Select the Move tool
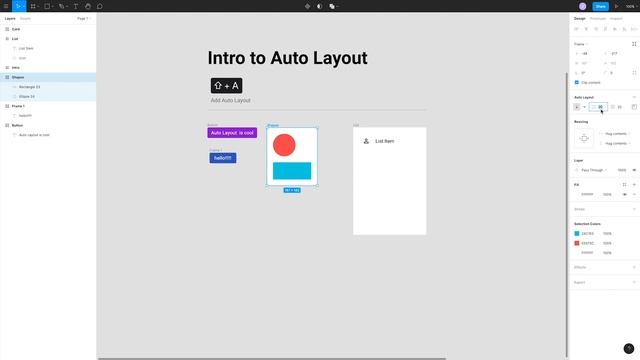This screenshot has width=640, height=360. [x=18, y=6]
